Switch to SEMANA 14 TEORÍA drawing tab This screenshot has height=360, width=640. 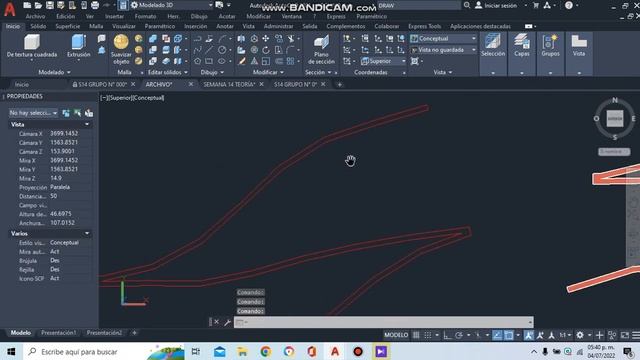tap(229, 84)
